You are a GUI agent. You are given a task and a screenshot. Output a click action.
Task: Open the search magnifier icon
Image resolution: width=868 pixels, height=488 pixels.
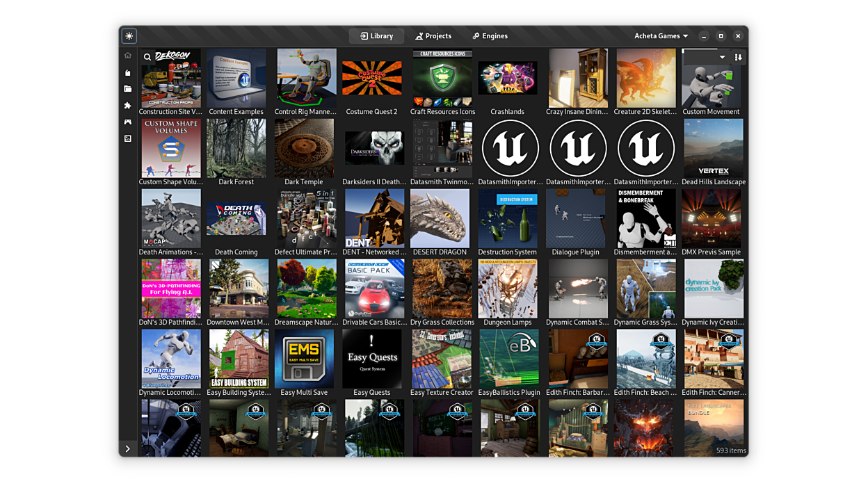coord(147,58)
